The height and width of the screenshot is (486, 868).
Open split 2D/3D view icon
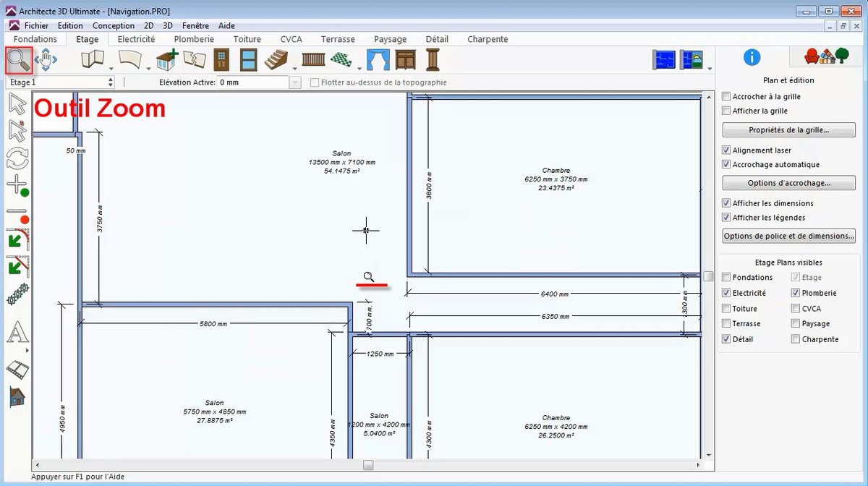(691, 59)
